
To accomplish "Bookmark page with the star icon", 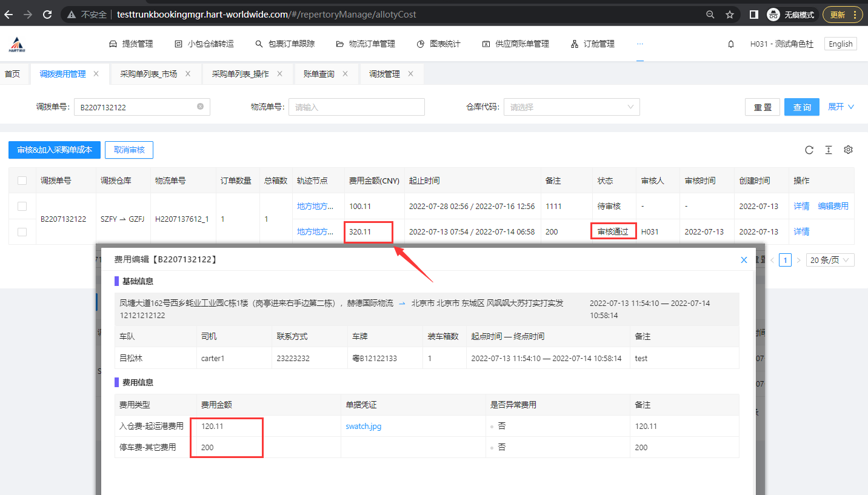I will pos(730,15).
